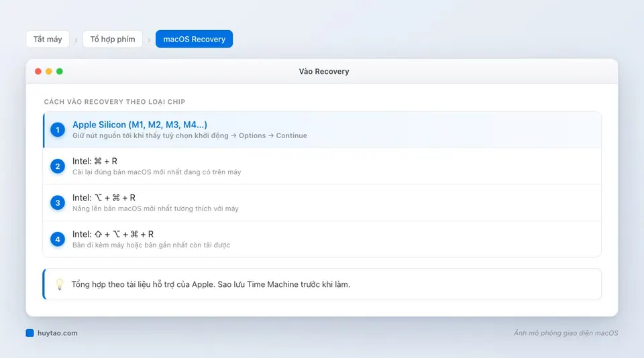Click the Nâng lên bản macOS mới nhất description
Viewport: 644px width, 358px height.
tap(155, 208)
